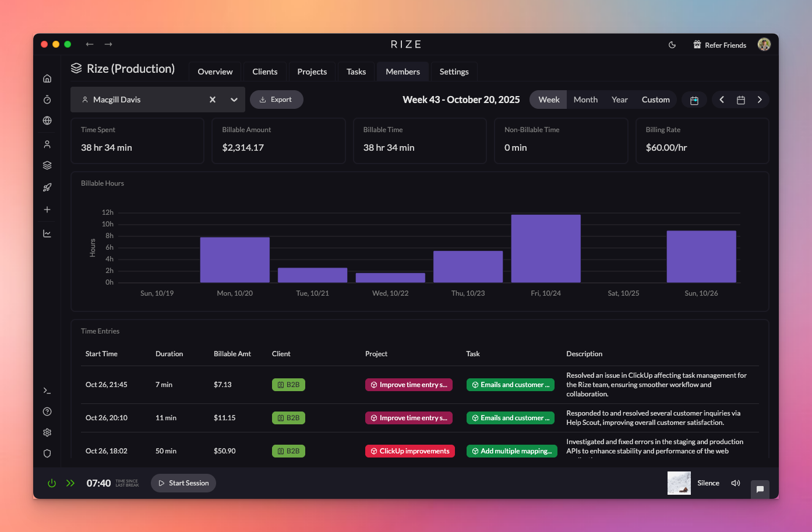The width and height of the screenshot is (812, 532).
Task: Switch to the Settings tab
Action: coord(454,72)
